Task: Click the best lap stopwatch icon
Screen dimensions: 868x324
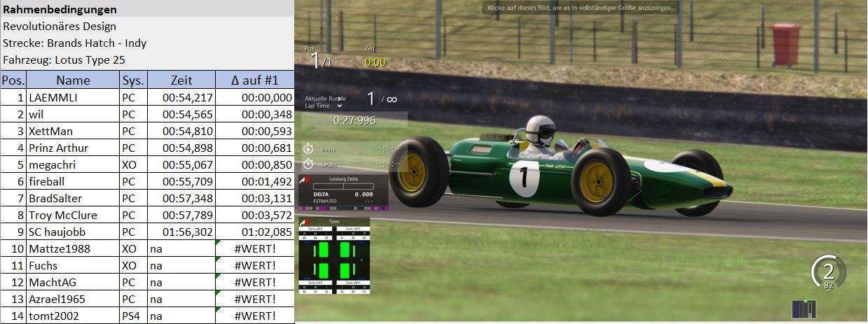Action: pos(308,148)
